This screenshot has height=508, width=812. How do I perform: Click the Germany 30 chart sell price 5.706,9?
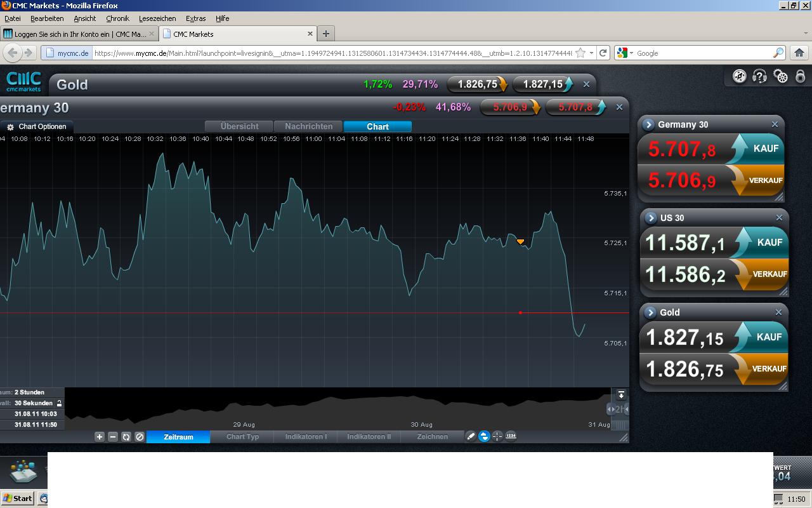coord(511,107)
